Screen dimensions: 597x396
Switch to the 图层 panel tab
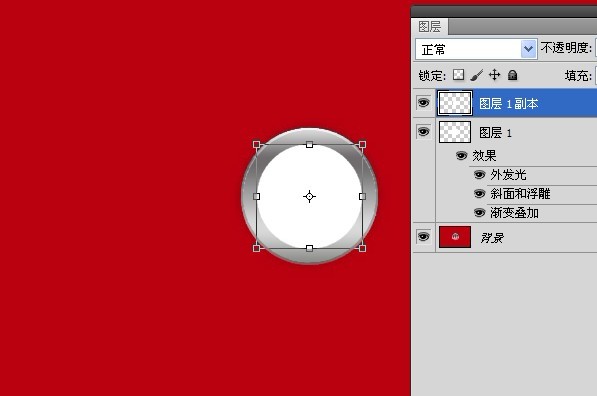[429, 27]
